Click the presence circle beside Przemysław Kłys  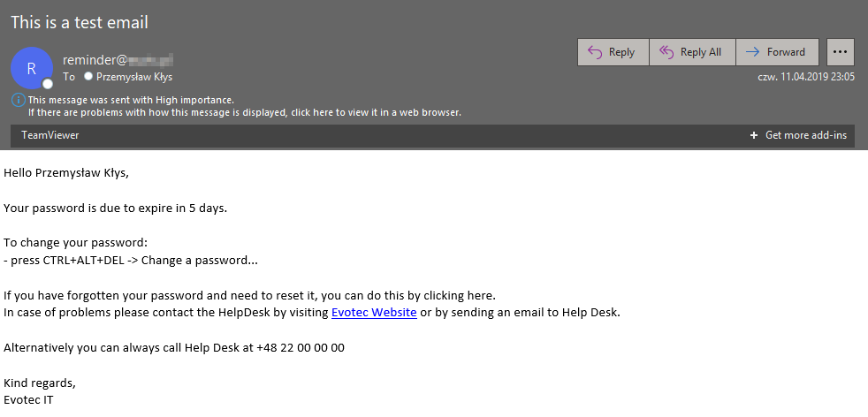coord(88,77)
